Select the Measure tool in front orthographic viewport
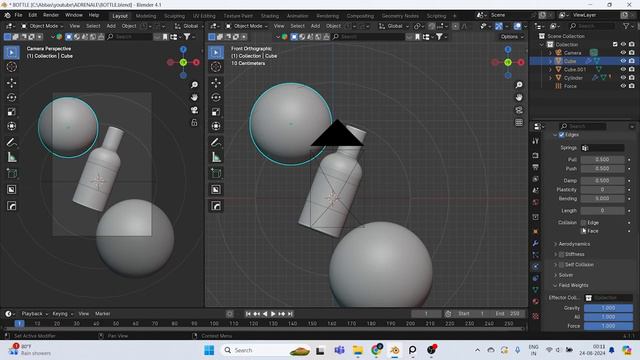 tap(216, 157)
